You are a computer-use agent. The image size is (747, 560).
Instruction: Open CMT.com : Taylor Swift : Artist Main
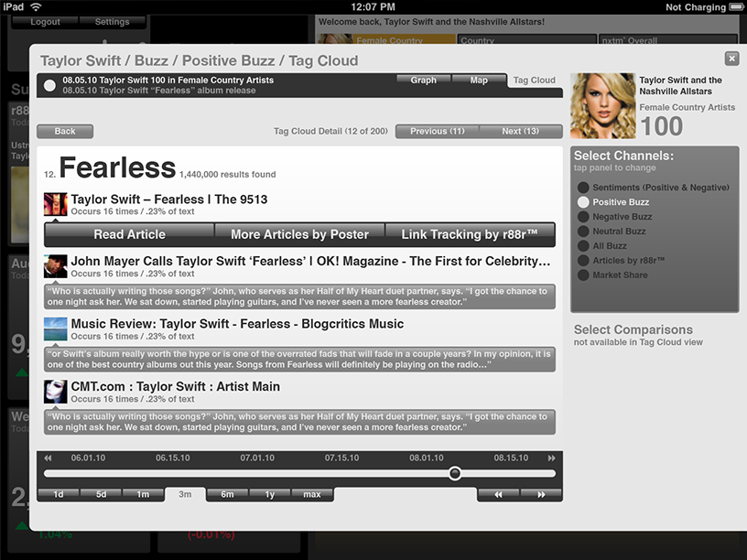pyautogui.click(x=176, y=386)
